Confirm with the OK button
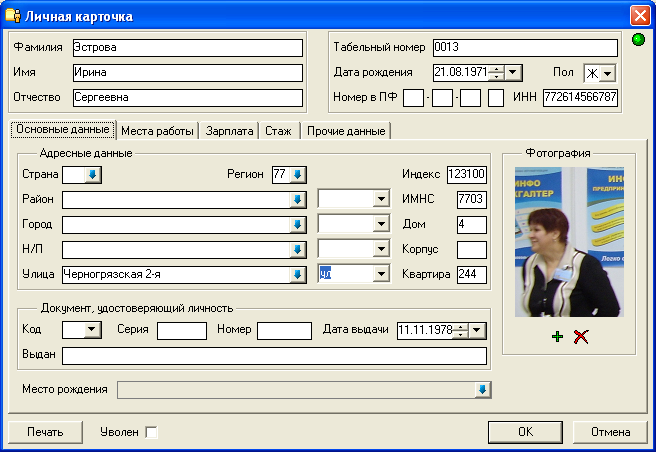656x452 pixels. [525, 432]
